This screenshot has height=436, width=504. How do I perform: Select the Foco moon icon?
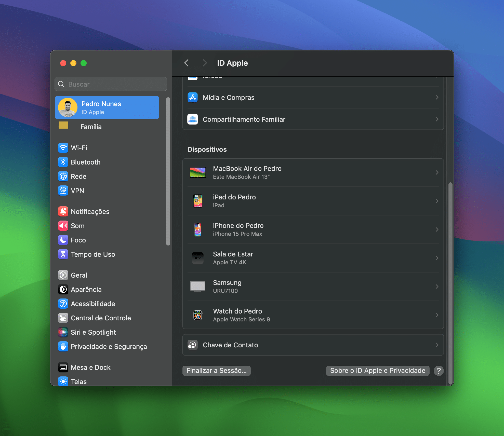(x=63, y=240)
